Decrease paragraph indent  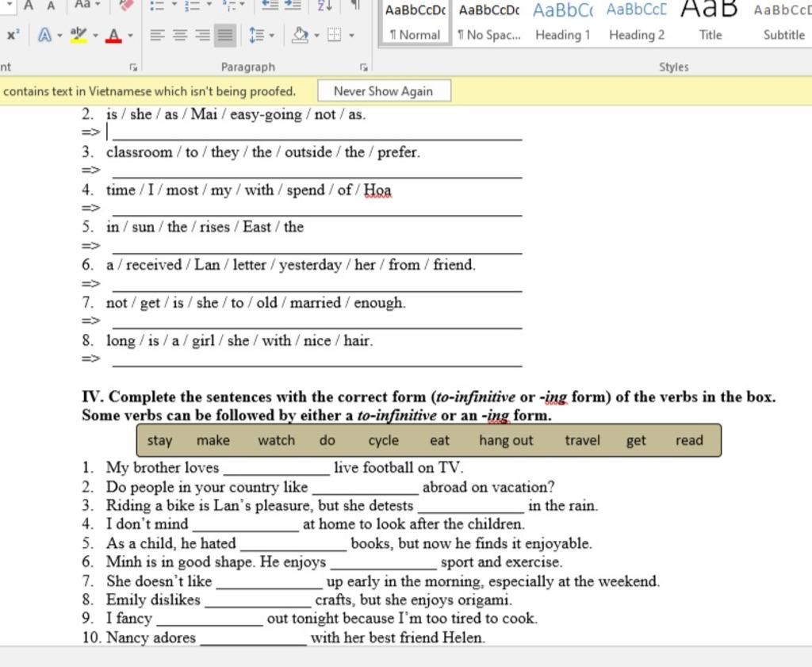coord(270,6)
